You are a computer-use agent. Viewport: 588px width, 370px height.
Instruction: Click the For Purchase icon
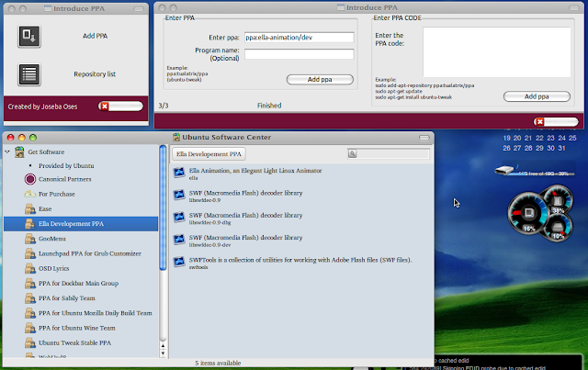[30, 194]
